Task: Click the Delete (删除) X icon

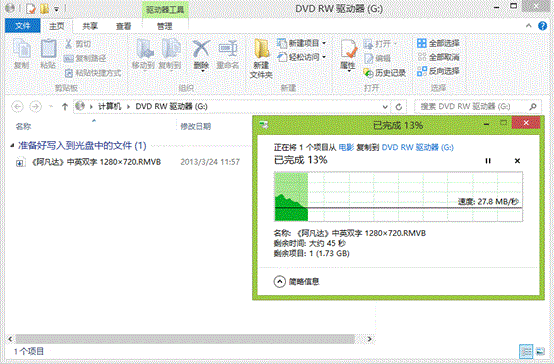Action: coord(201,49)
